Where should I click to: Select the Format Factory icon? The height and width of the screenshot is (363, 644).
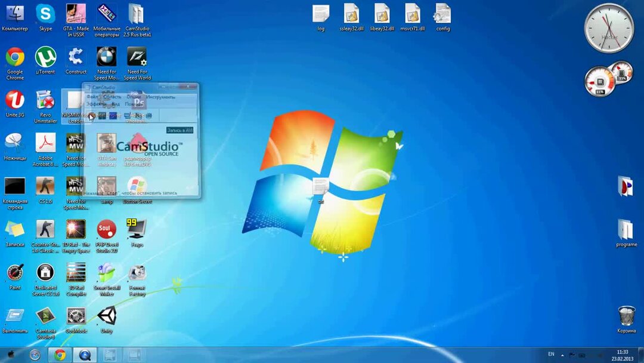(137, 279)
